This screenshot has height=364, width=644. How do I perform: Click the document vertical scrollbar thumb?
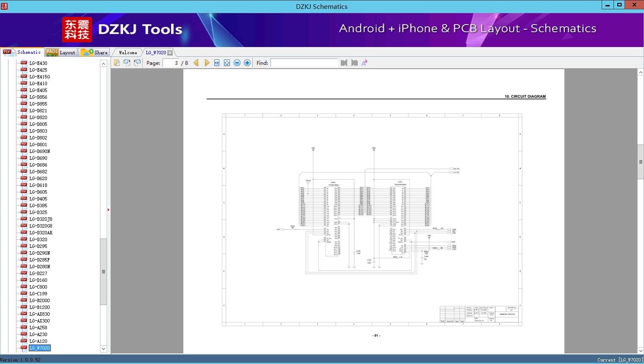pyautogui.click(x=641, y=162)
